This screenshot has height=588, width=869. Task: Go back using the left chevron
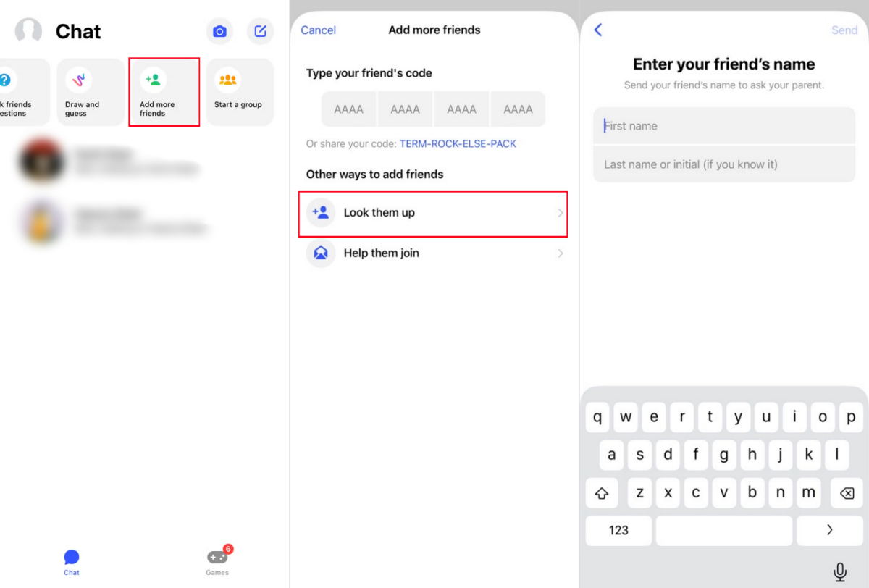tap(598, 30)
